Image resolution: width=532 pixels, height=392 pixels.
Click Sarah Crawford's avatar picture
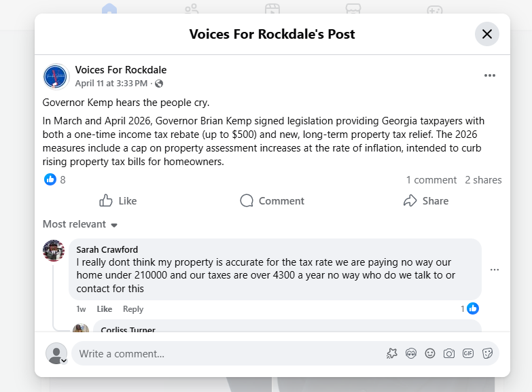coord(54,251)
